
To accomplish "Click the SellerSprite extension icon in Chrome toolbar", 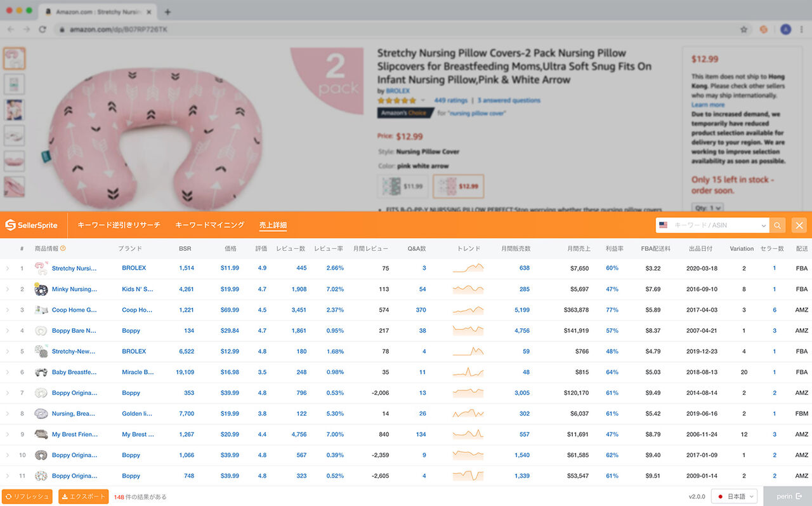I will coord(764,29).
